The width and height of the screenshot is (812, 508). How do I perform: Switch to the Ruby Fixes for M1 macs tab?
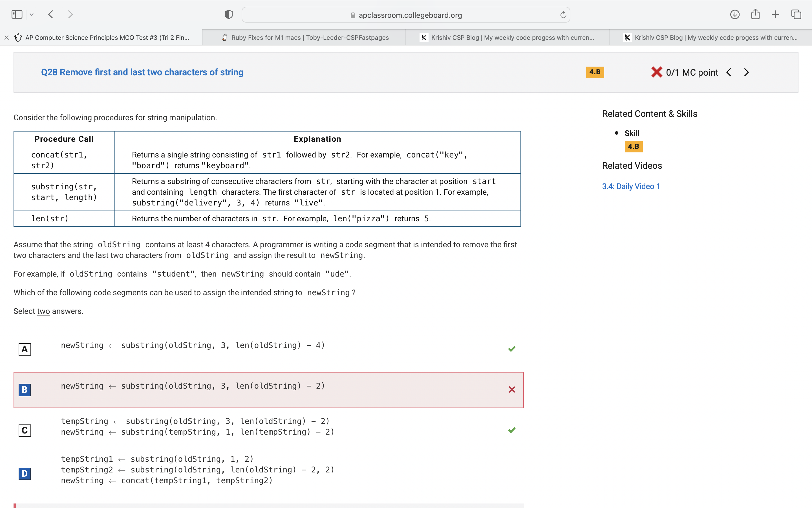pos(304,38)
